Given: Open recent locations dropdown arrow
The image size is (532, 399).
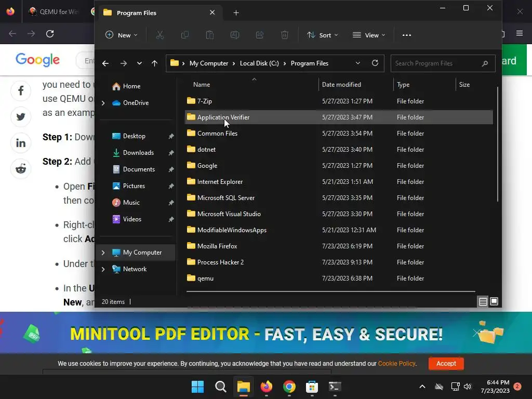Looking at the screenshot, I should (139, 63).
